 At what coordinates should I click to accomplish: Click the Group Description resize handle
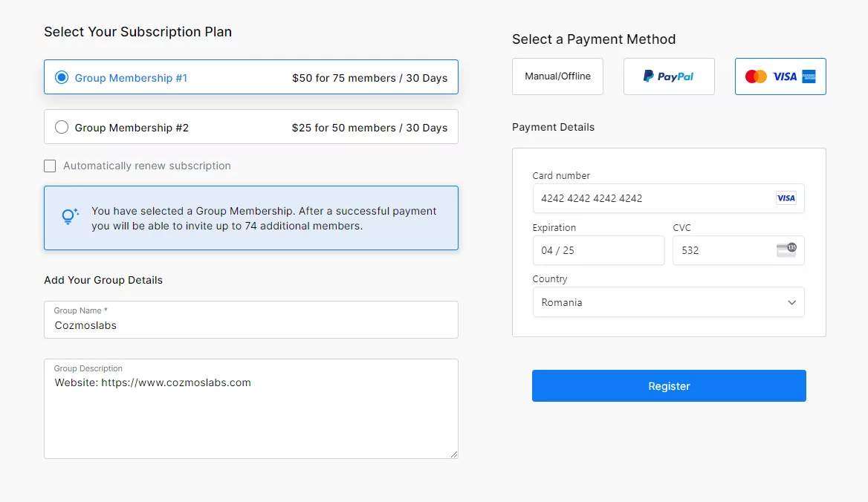pyautogui.click(x=454, y=454)
